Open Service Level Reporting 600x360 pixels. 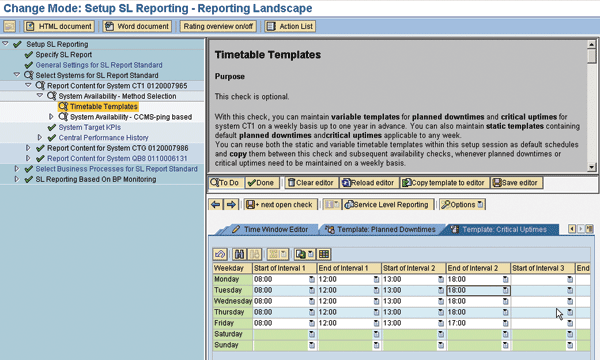(x=387, y=205)
